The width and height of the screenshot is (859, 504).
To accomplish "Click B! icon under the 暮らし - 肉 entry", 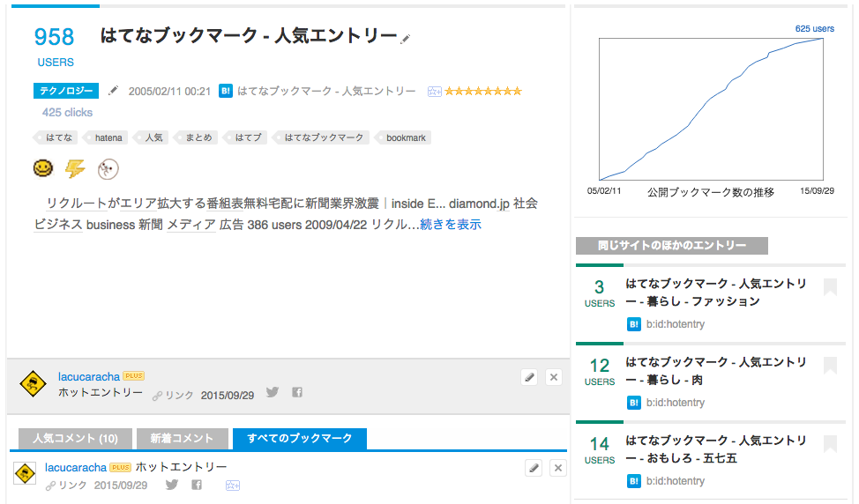I will tap(634, 403).
